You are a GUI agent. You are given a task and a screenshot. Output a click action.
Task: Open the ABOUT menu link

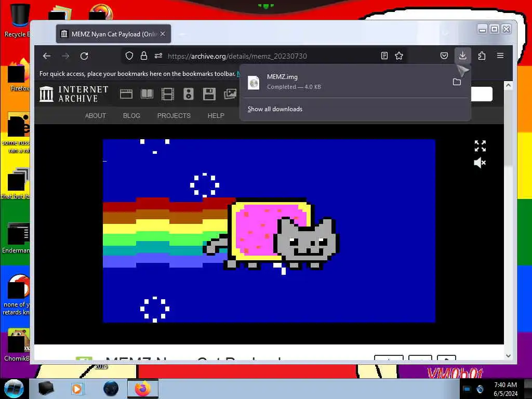tap(96, 116)
